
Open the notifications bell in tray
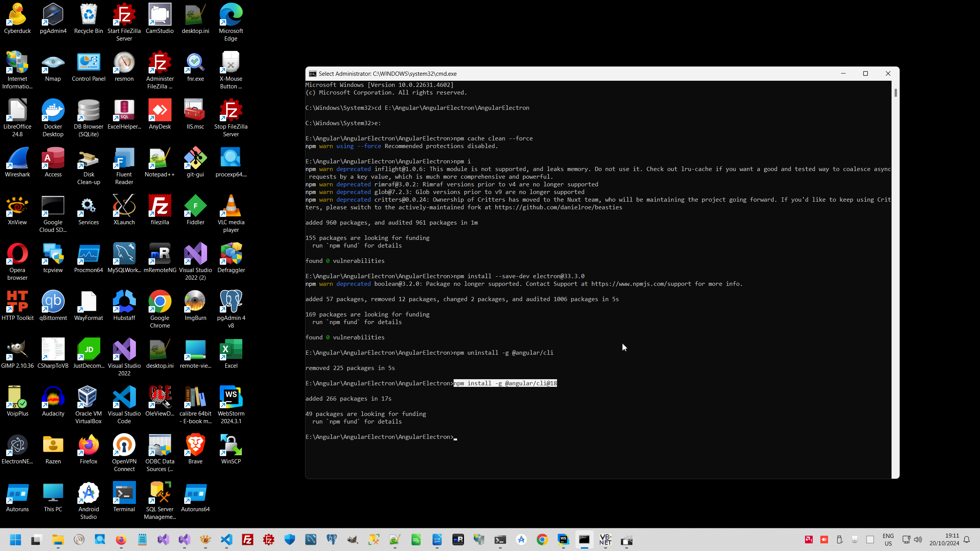pyautogui.click(x=967, y=540)
